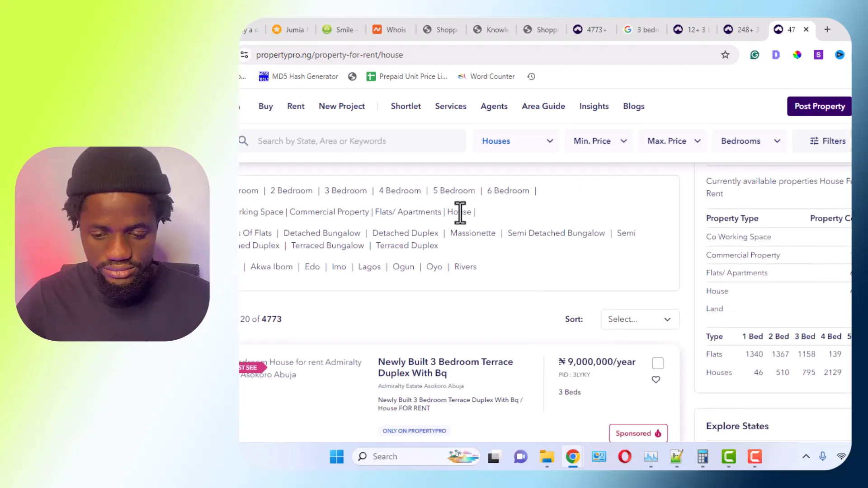The image size is (868, 488).
Task: Expand the Min. Price dropdown
Action: [599, 141]
